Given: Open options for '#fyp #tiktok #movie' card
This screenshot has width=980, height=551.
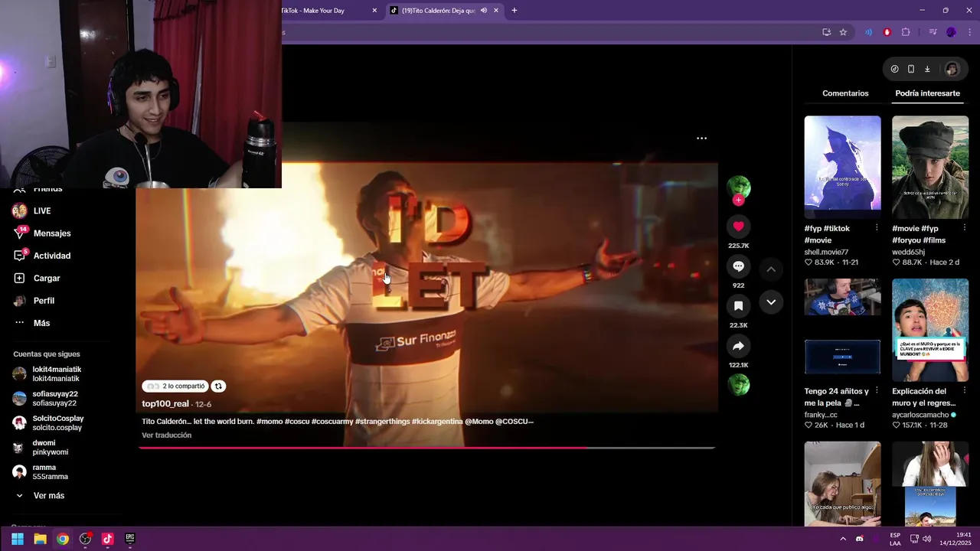Looking at the screenshot, I should tap(877, 228).
